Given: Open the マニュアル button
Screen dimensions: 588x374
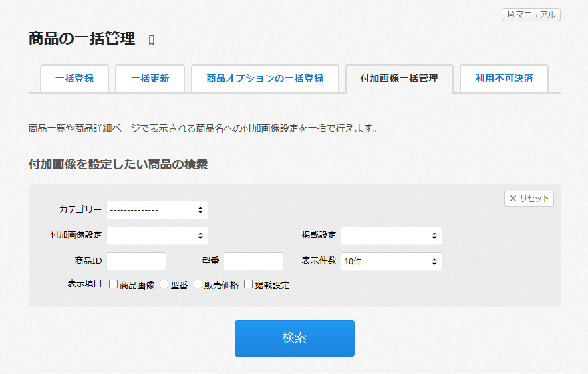Looking at the screenshot, I should pos(531,15).
